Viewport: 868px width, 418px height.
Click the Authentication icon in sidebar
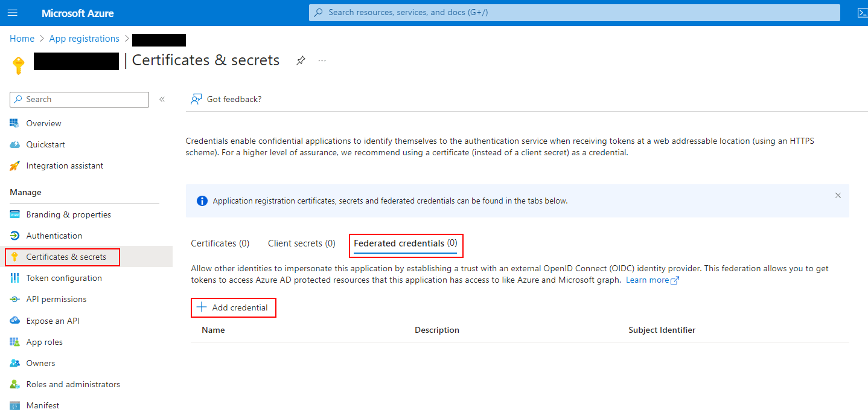pyautogui.click(x=14, y=236)
